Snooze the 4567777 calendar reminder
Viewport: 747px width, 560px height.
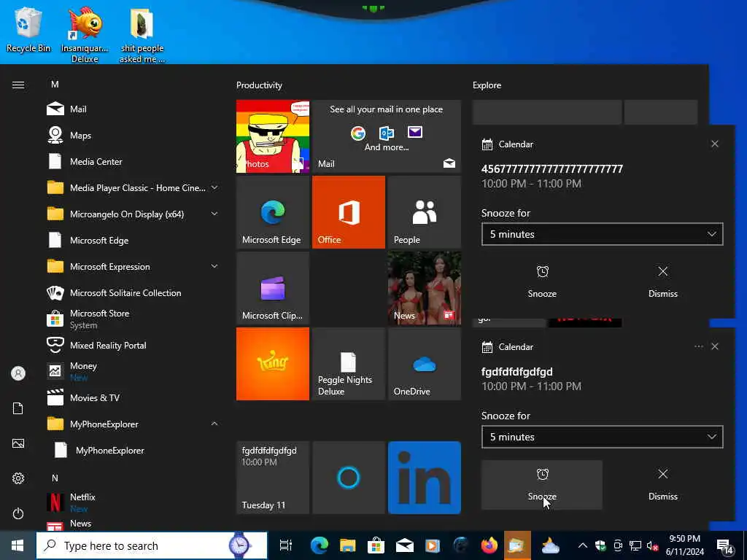542,281
